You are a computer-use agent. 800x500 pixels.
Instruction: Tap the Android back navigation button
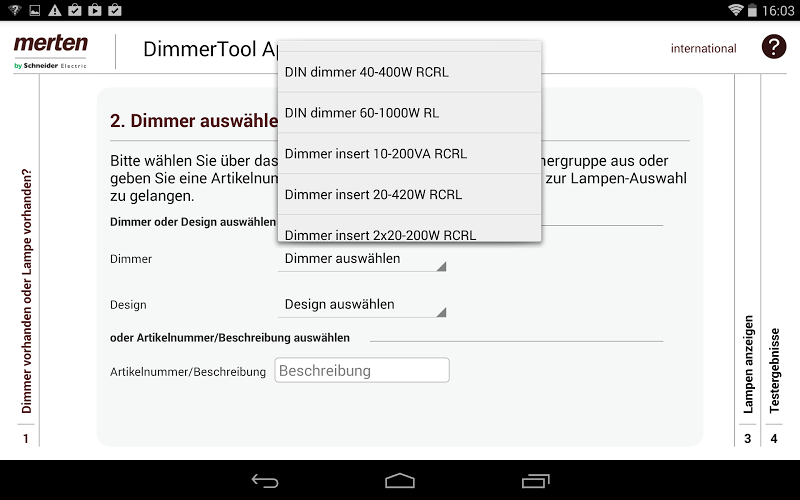click(265, 481)
